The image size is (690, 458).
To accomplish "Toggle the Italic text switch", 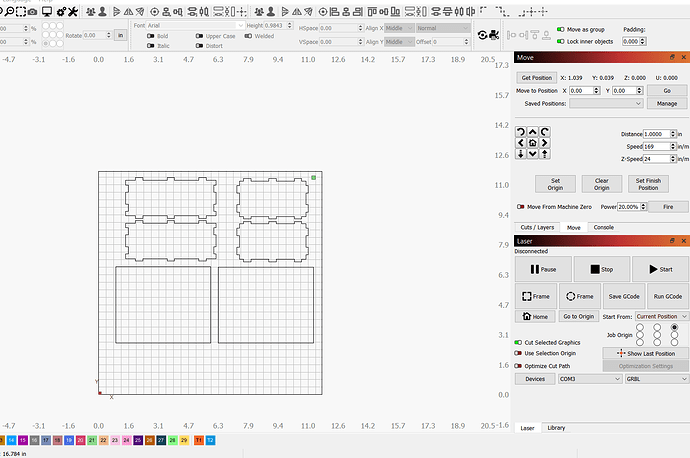I will click(150, 46).
